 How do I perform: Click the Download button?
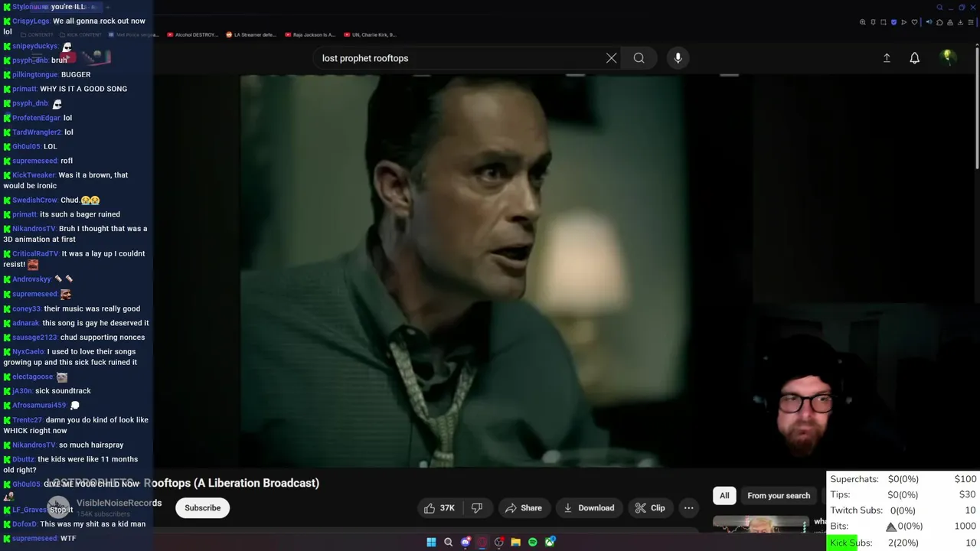pos(589,508)
